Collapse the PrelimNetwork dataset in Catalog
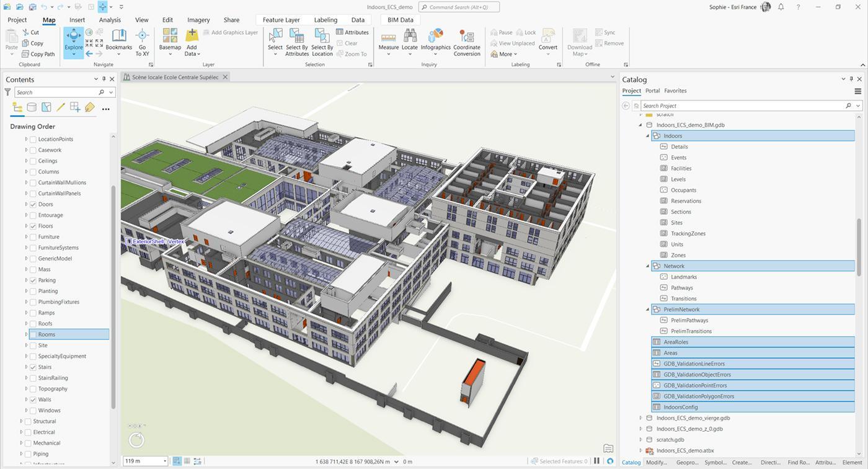 [x=648, y=310]
